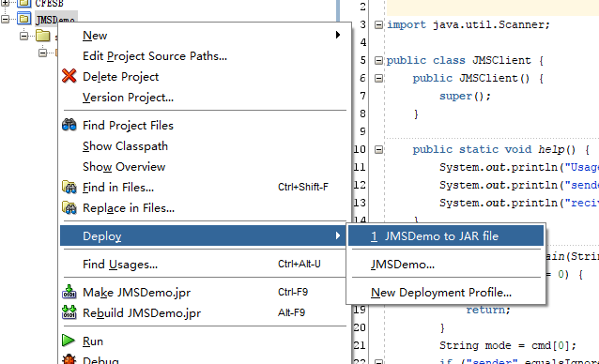Fold the import block at line 3
The width and height of the screenshot is (599, 364).
pyautogui.click(x=378, y=24)
